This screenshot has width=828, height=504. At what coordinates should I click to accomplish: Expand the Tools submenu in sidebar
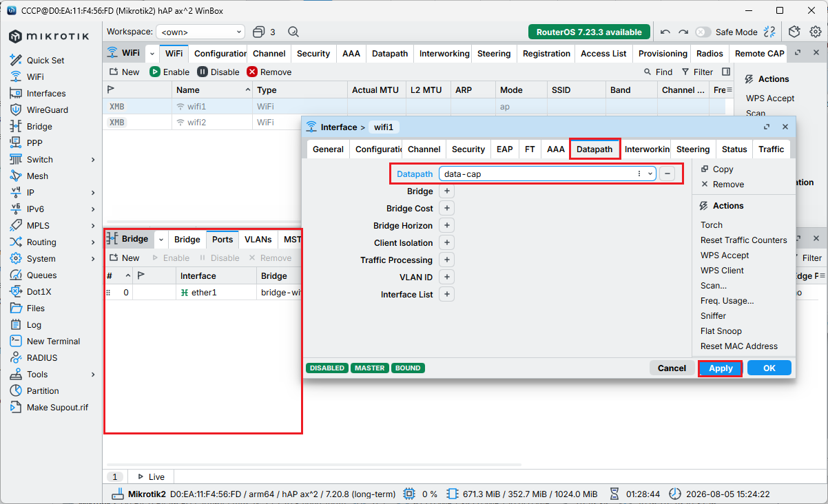click(93, 374)
